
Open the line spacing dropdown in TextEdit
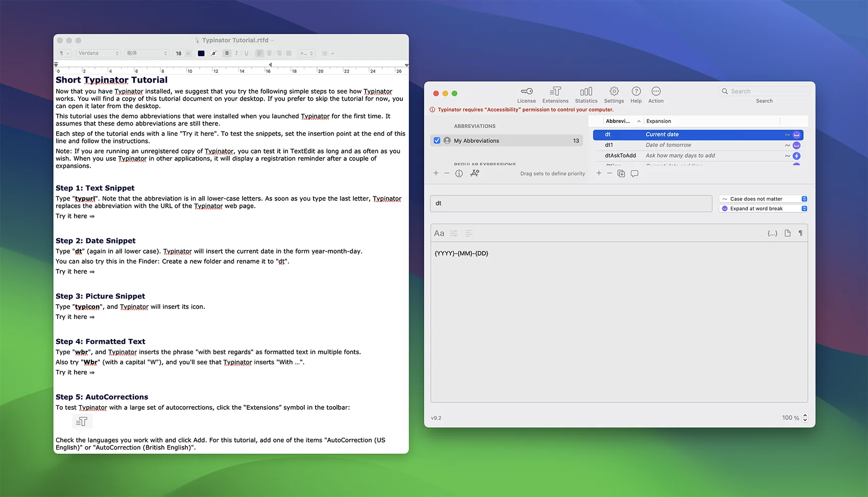307,53
